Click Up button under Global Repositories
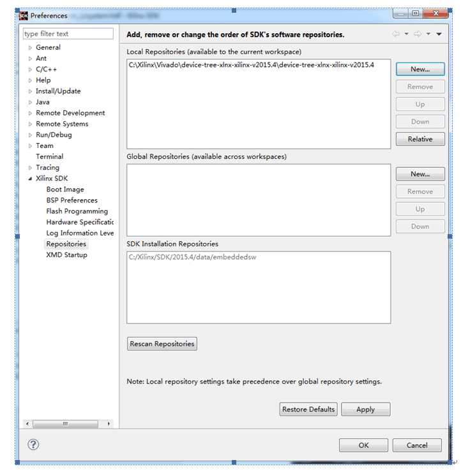This screenshot has height=476, width=461. coord(420,209)
